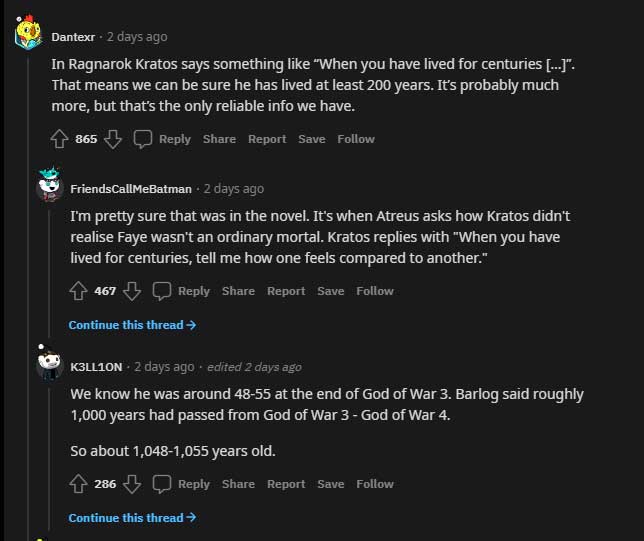
Task: Click the comment bubble icon under Dantexr's comment
Action: click(x=143, y=139)
